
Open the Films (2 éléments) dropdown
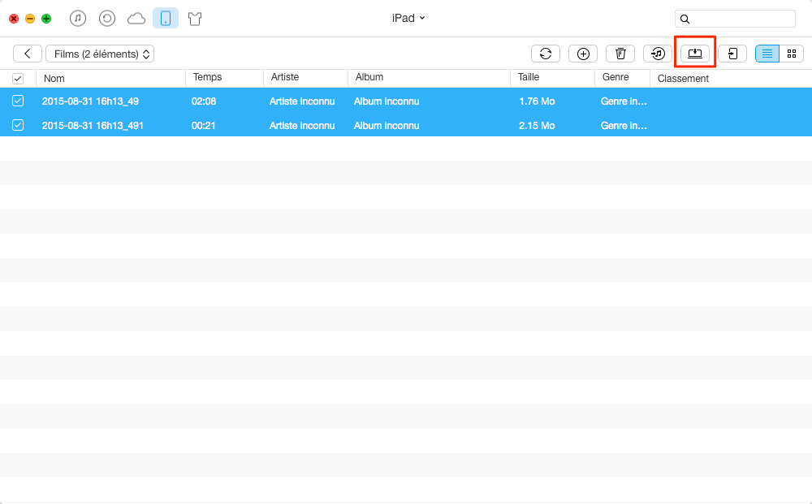(100, 54)
